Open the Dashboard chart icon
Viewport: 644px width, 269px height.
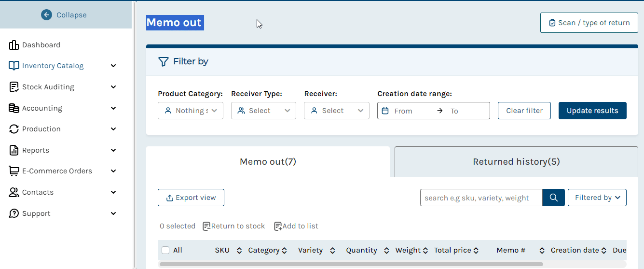(x=14, y=45)
